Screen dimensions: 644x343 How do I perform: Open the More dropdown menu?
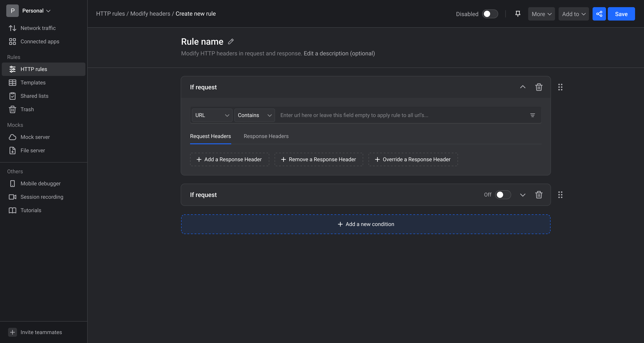tap(541, 14)
